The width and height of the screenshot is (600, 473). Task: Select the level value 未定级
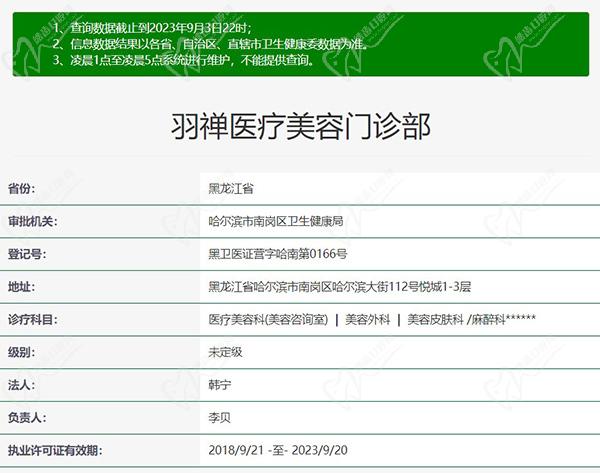(225, 352)
